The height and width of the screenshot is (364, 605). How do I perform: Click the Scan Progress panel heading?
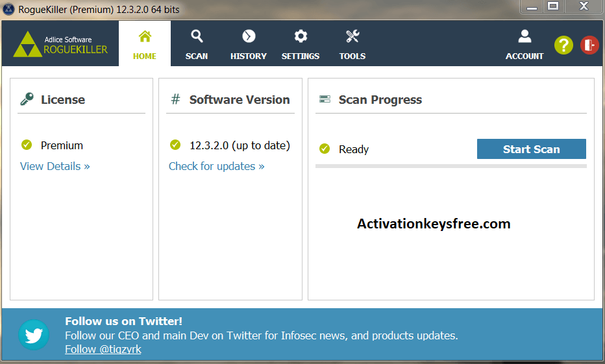(380, 100)
